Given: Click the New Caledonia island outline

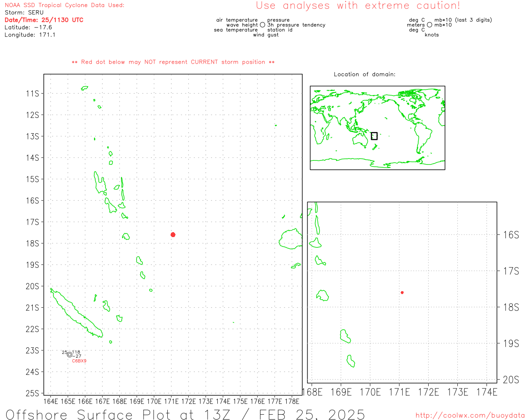Looking at the screenshot, I should (76, 313).
